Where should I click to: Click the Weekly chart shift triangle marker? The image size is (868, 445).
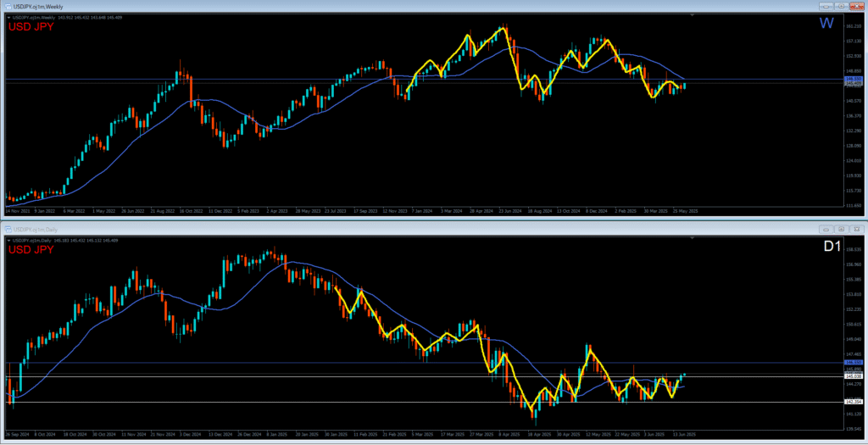tap(693, 15)
